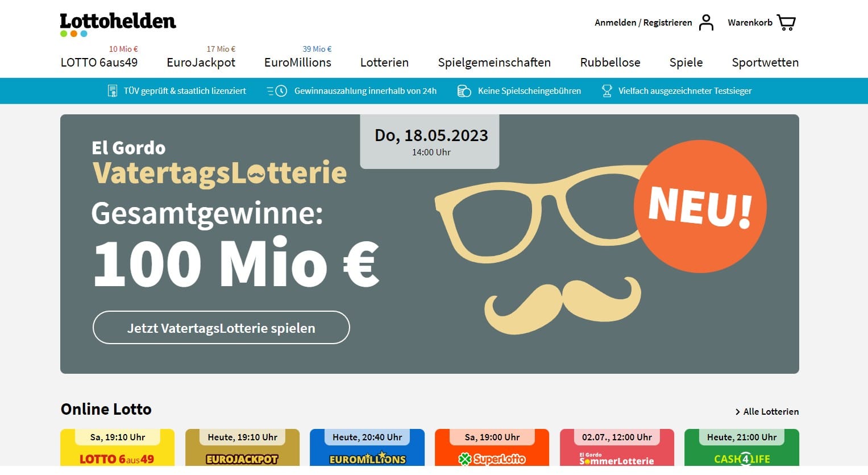Click 'Gewinnauszahlung innerhalb von 24h' text
This screenshot has width=868, height=475.
click(x=366, y=91)
